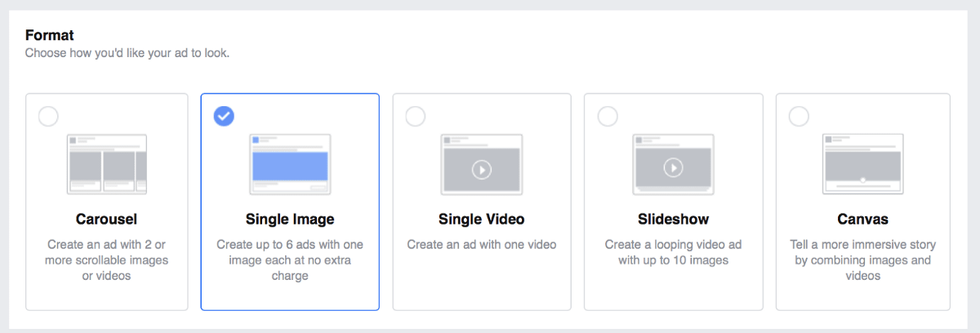
Task: Click the Single Video title label
Action: click(481, 220)
